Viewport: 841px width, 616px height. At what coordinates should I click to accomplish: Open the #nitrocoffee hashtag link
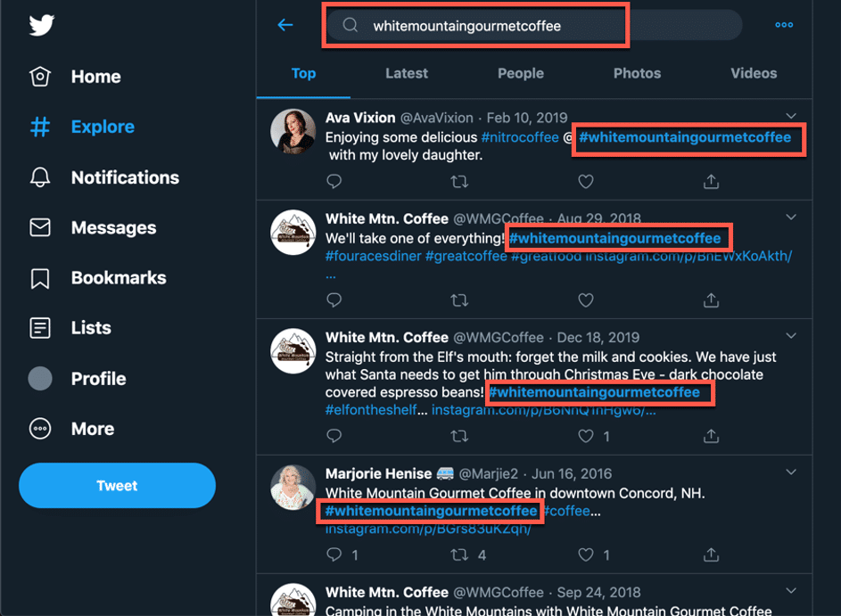tap(520, 137)
